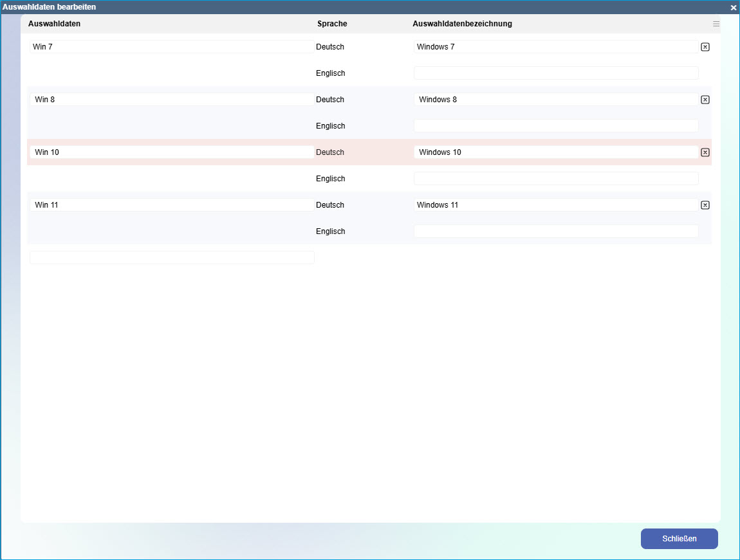Close the Auswahldaten bearbeiten dialog
This screenshot has height=560, width=740.
click(734, 8)
